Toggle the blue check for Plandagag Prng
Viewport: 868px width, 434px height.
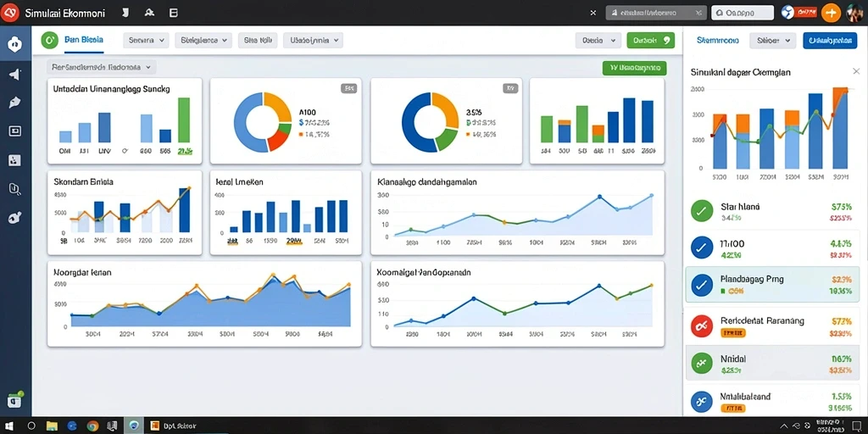point(703,285)
